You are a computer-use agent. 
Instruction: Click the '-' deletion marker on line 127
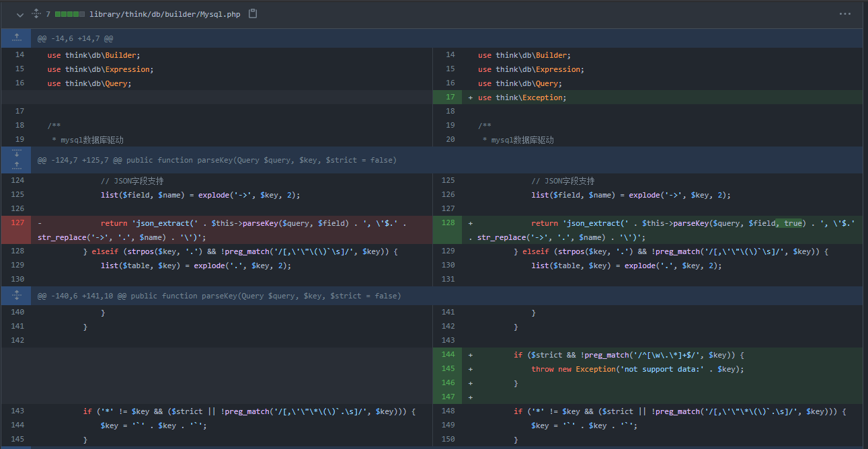[40, 223]
